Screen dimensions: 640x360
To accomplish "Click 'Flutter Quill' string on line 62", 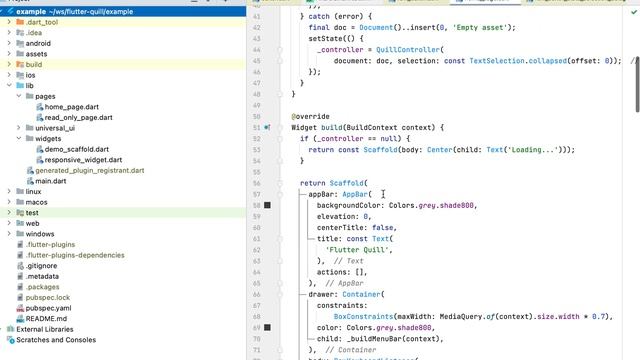I will (357, 250).
